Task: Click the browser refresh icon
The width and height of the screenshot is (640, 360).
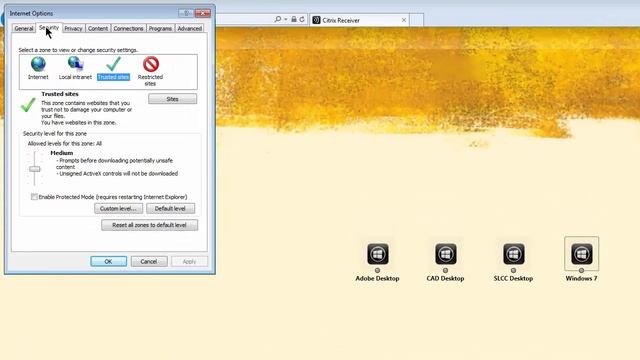Action: click(302, 19)
